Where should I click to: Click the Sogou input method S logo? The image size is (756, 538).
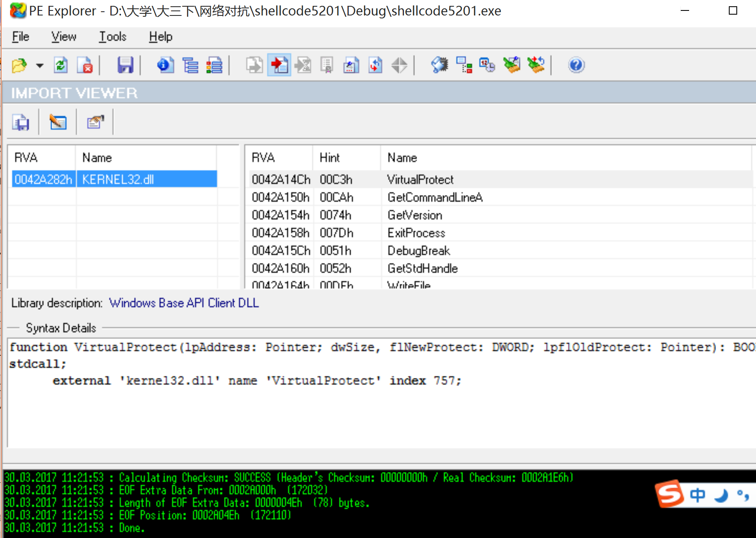[x=669, y=494]
